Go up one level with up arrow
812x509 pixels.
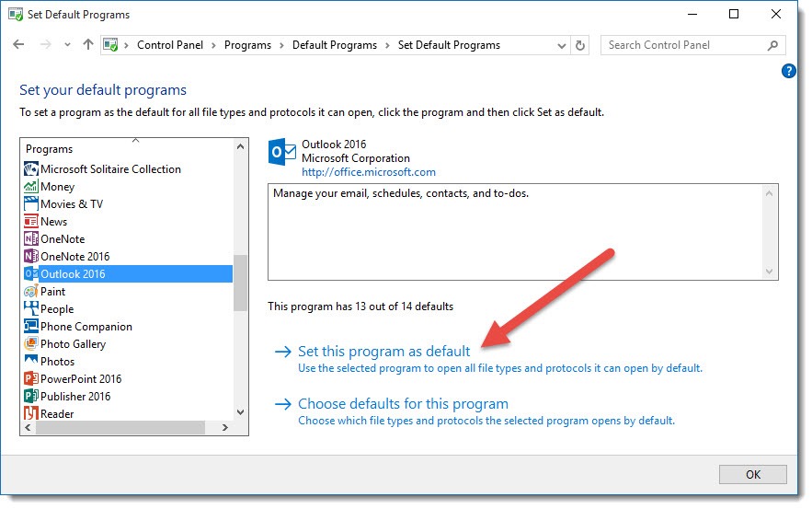(x=88, y=44)
